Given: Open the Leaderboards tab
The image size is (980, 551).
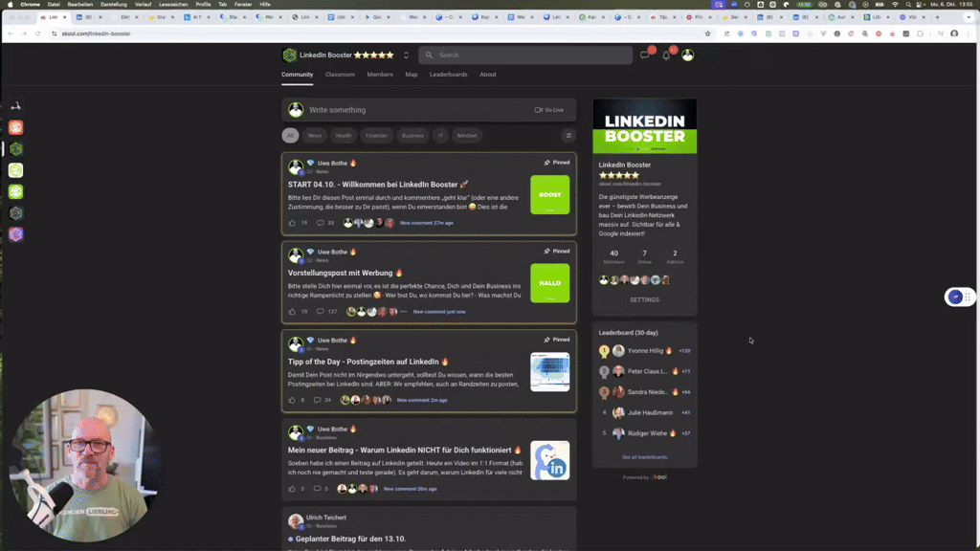Looking at the screenshot, I should pyautogui.click(x=448, y=75).
